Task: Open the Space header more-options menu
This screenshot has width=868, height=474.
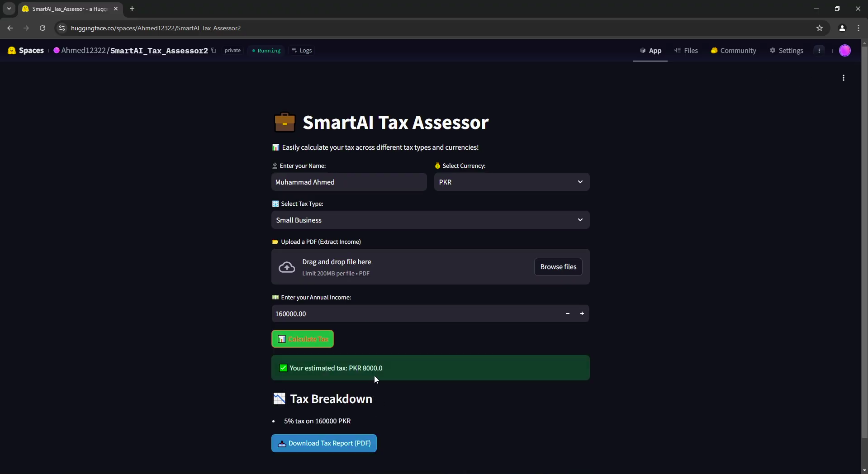Action: (x=819, y=50)
